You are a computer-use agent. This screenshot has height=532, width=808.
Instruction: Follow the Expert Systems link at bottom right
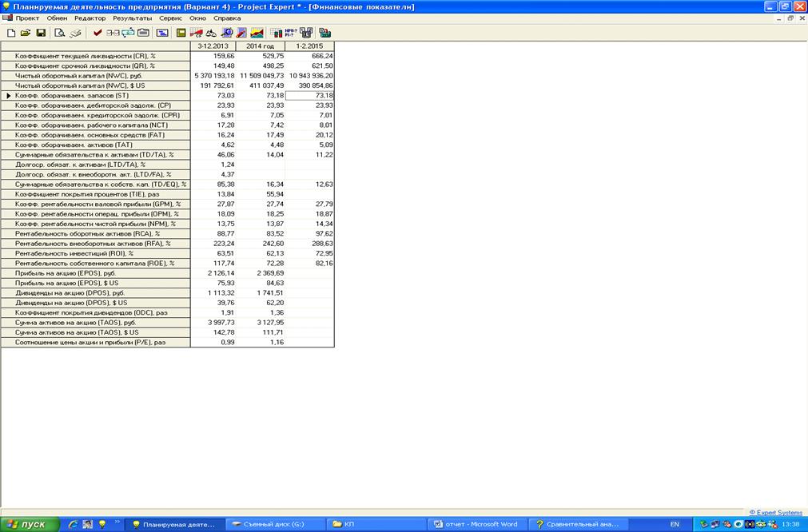click(x=775, y=513)
